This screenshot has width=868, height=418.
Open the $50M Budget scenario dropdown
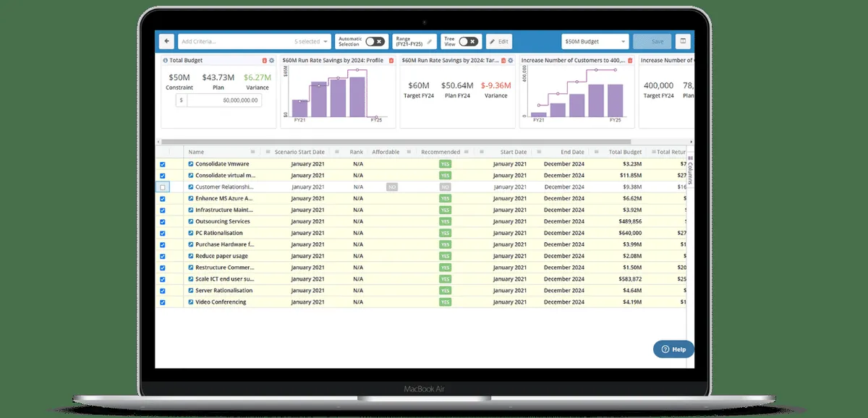(x=595, y=41)
